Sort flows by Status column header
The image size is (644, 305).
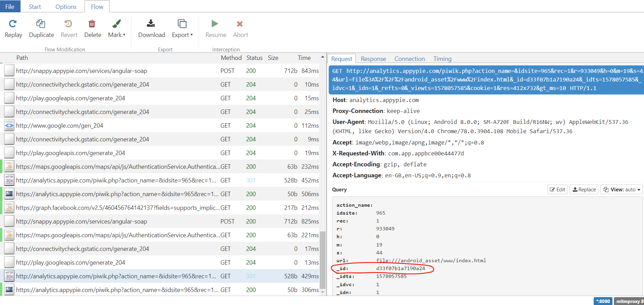click(254, 58)
